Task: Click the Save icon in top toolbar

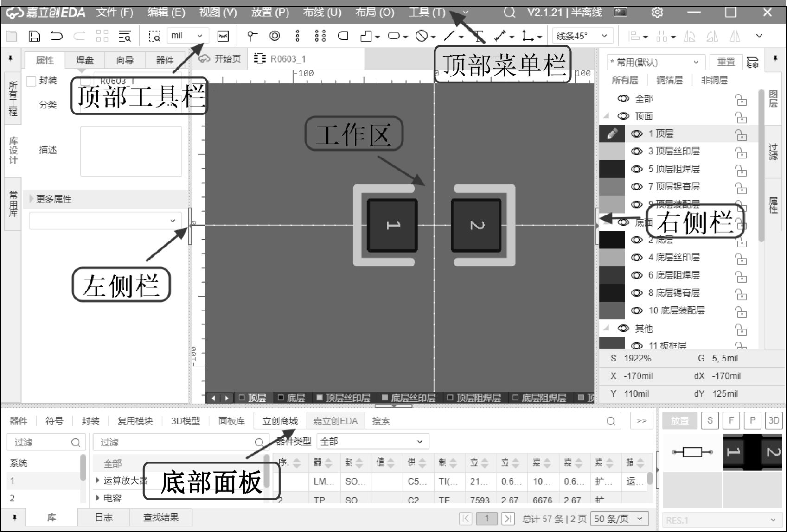Action: (x=34, y=36)
